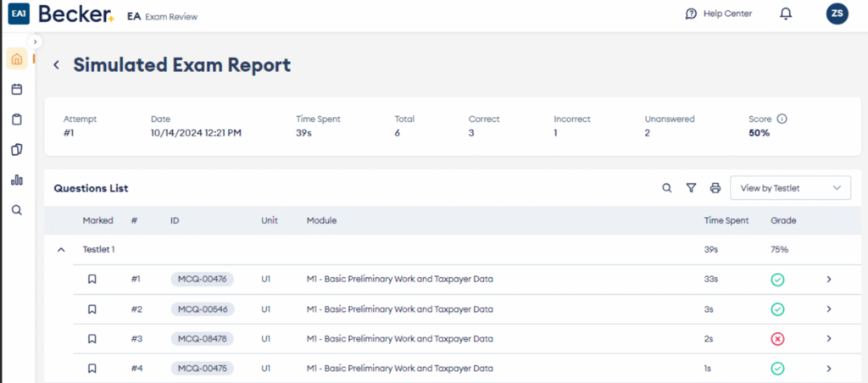Bookmark question #1 as marked

(x=92, y=280)
